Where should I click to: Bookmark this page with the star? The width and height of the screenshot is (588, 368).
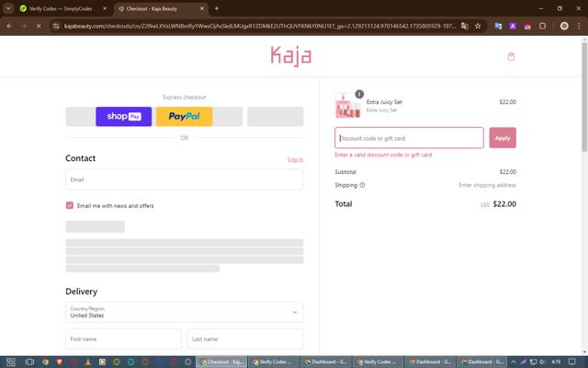pyautogui.click(x=478, y=26)
